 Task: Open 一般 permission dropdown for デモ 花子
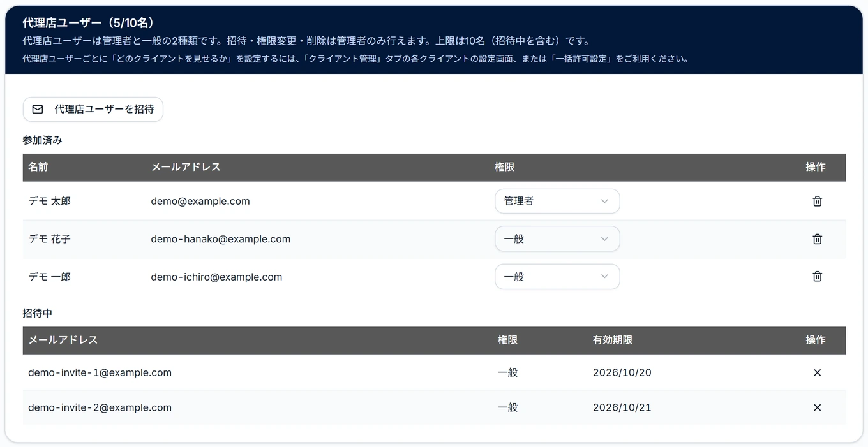tap(557, 239)
